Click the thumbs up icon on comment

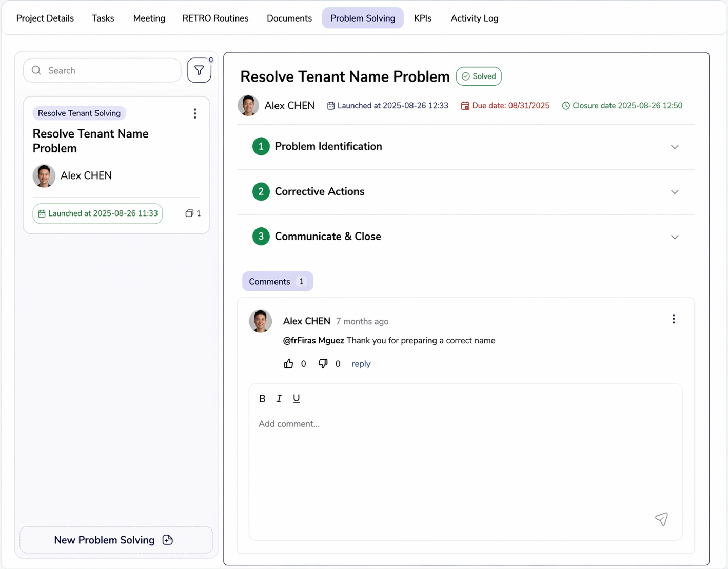point(288,364)
